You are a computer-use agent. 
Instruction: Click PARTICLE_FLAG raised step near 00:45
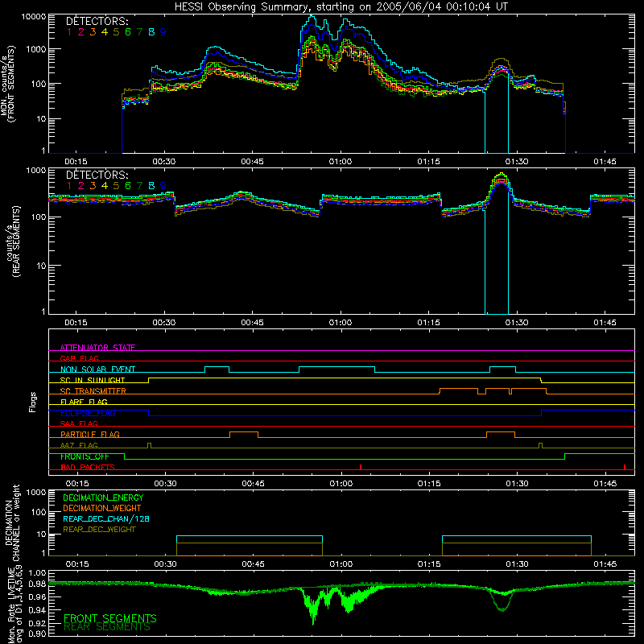(x=244, y=435)
